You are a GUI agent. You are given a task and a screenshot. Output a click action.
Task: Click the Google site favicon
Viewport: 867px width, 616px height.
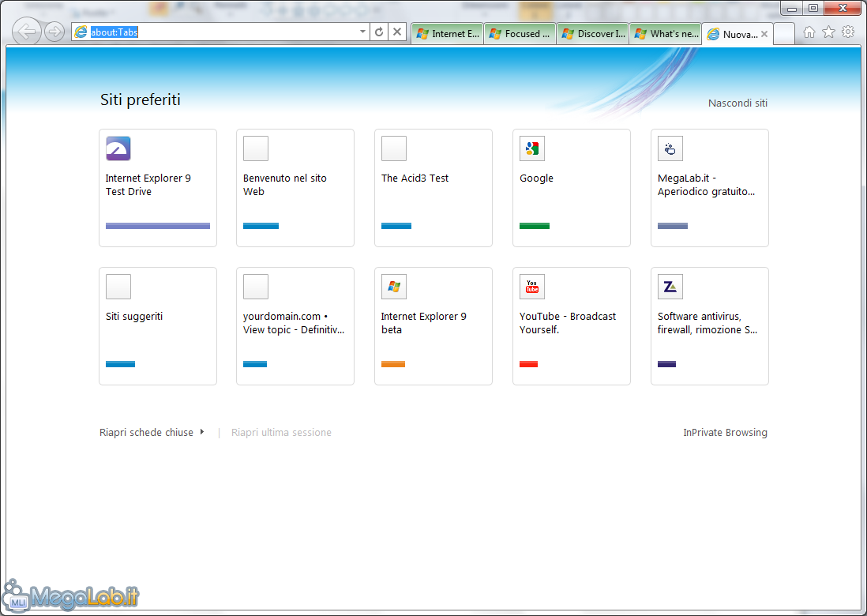[x=532, y=148]
